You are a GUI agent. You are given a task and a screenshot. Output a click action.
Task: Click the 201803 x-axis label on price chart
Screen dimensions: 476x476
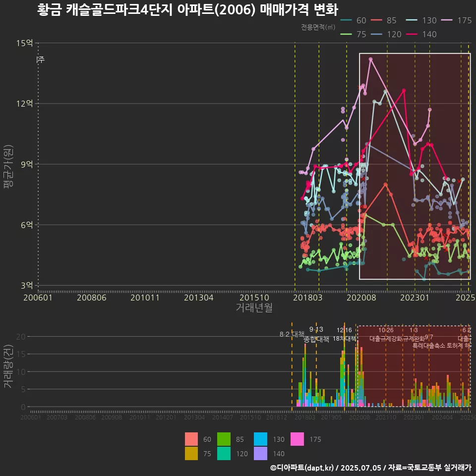point(308,297)
